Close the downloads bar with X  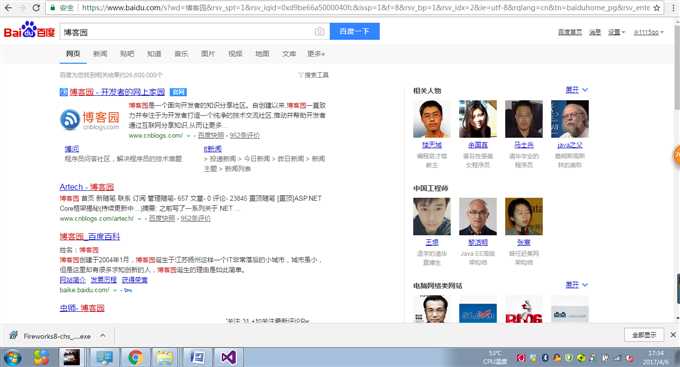click(673, 335)
